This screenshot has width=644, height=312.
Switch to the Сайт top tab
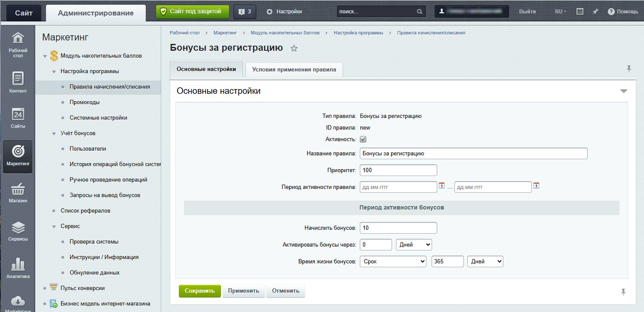(24, 13)
